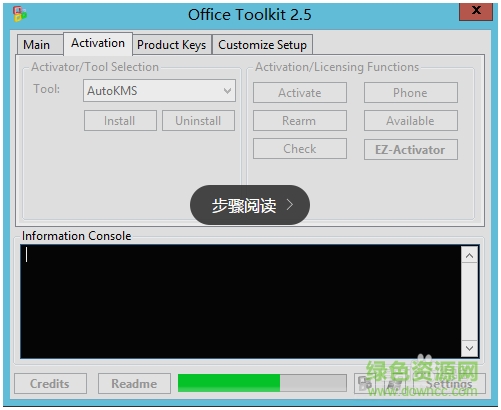Open the Product Keys tab
This screenshot has height=410, width=501.
172,44
